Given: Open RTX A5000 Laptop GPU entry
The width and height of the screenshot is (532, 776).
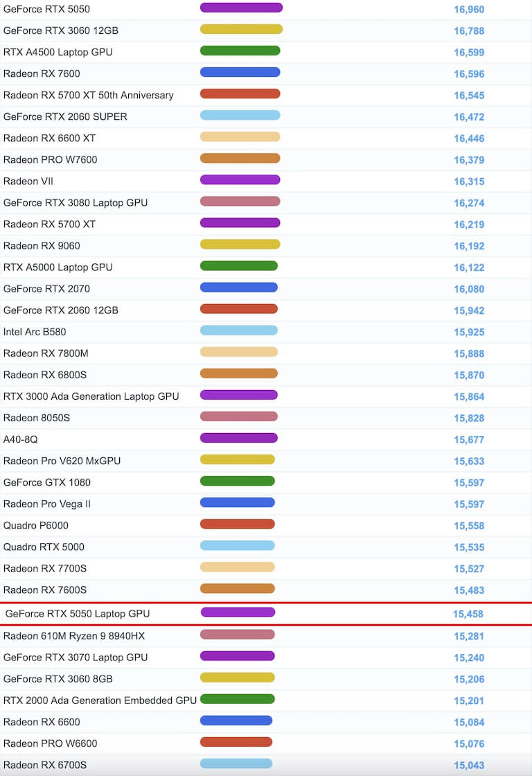Looking at the screenshot, I should (58, 267).
